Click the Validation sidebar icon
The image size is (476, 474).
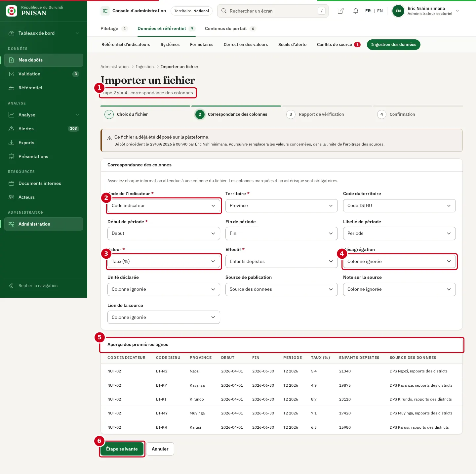[x=12, y=74]
